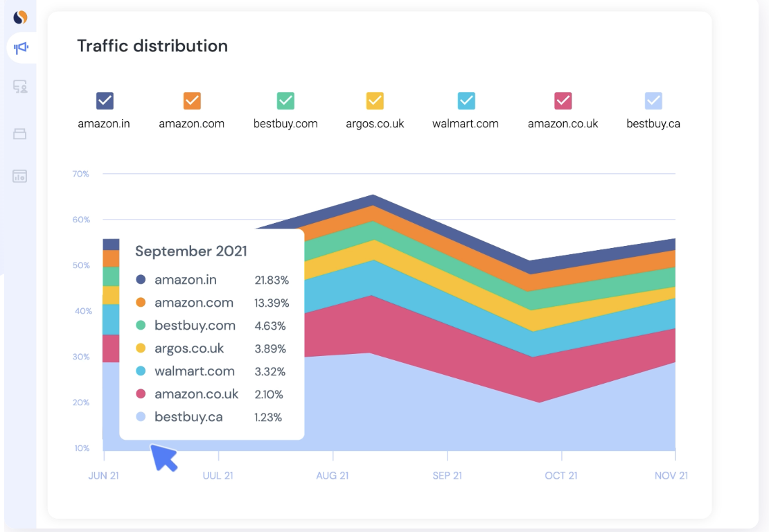769x532 pixels.
Task: Click the Similarweb logo icon
Action: (20, 17)
